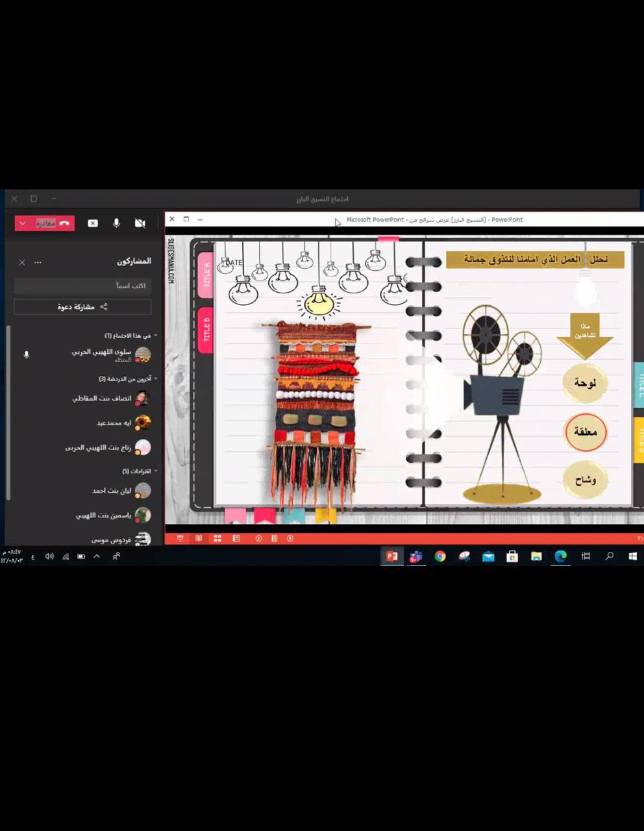This screenshot has width=644, height=831.
Task: Click the avatar of ياسمين بنت اللهيبي
Action: click(x=143, y=515)
